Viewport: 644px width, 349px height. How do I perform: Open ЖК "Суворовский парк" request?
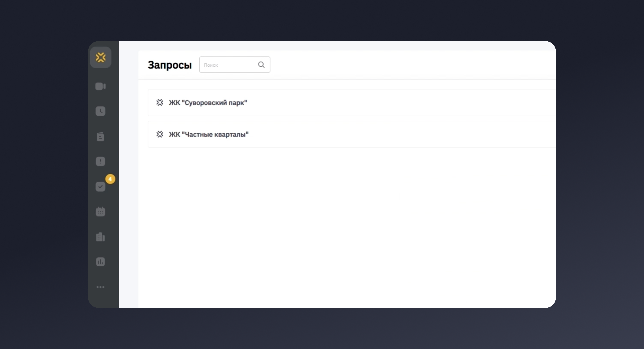208,103
